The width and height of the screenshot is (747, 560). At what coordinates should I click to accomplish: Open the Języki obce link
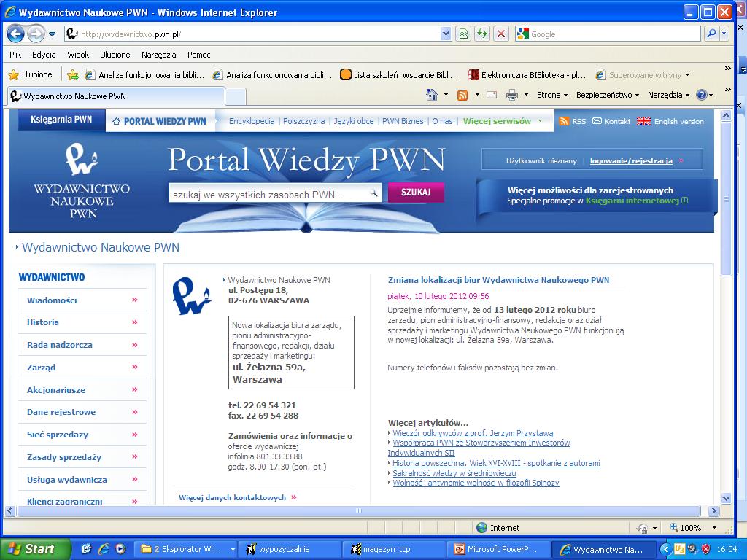tap(354, 121)
